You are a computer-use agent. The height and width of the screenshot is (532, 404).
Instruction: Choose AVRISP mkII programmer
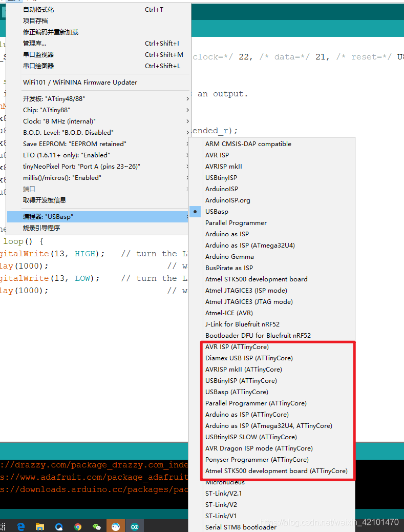[272, 166]
